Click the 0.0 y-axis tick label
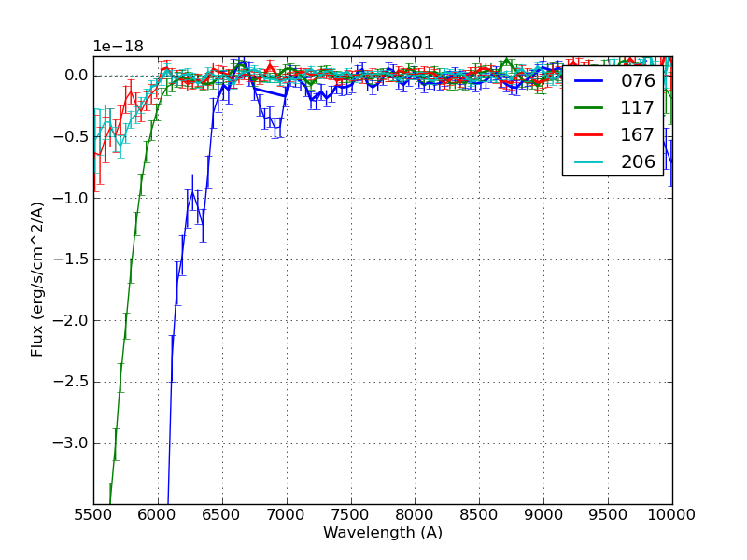Image resolution: width=747 pixels, height=560 pixels. pyautogui.click(x=75, y=76)
